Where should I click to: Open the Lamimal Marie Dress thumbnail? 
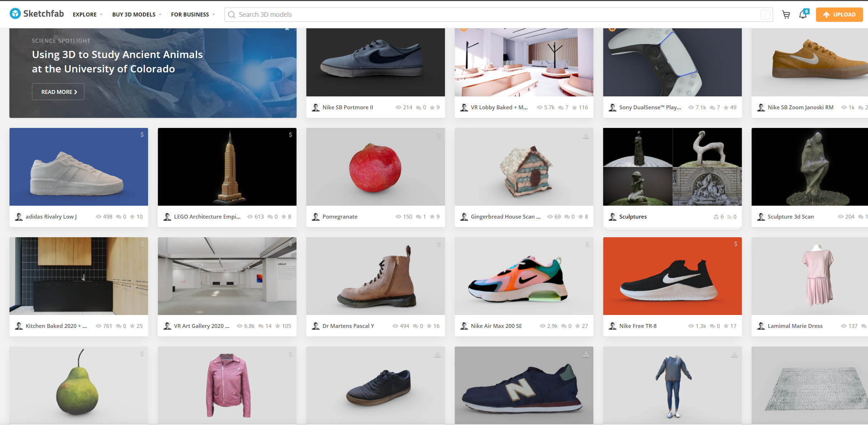(810, 276)
